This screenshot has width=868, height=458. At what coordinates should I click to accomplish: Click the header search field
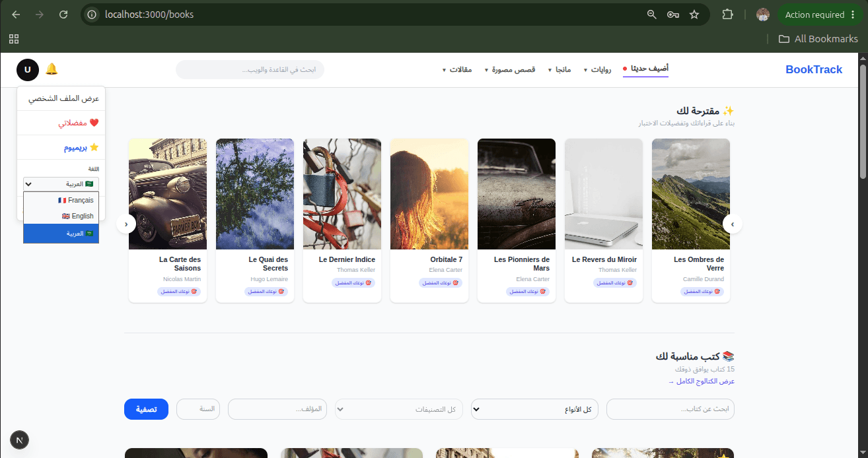click(250, 69)
